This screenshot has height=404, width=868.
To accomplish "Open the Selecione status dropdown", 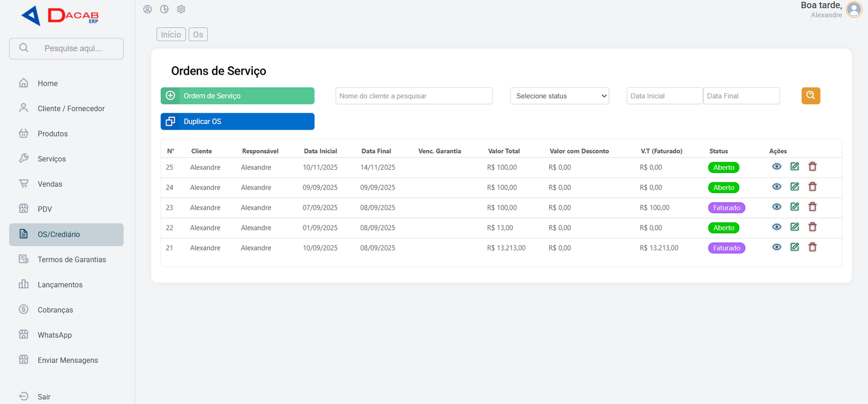I will pos(559,96).
